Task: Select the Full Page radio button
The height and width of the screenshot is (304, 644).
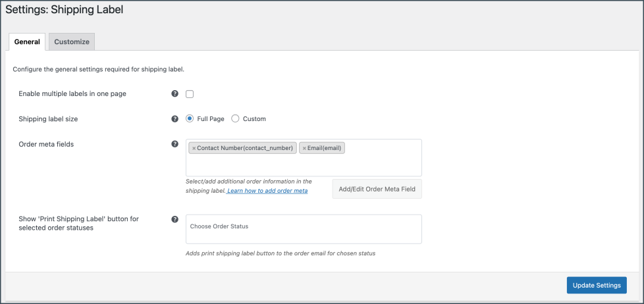Action: pyautogui.click(x=190, y=119)
